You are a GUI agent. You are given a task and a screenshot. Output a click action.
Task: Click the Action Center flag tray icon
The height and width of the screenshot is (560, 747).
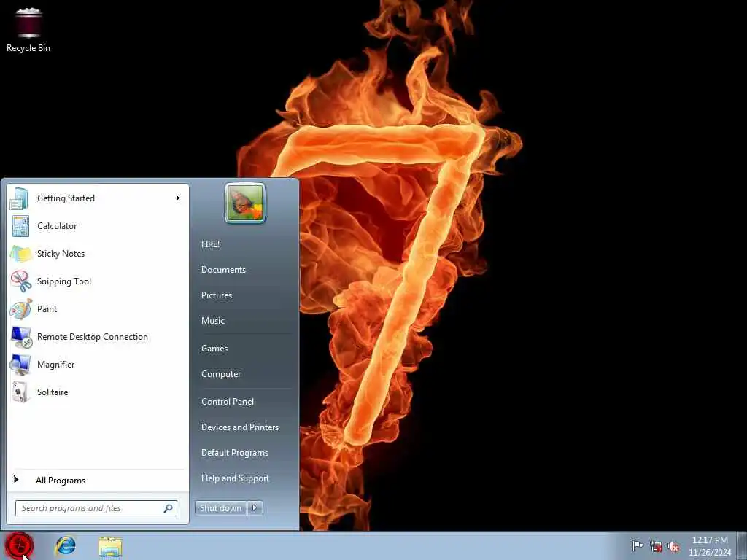pyautogui.click(x=637, y=546)
